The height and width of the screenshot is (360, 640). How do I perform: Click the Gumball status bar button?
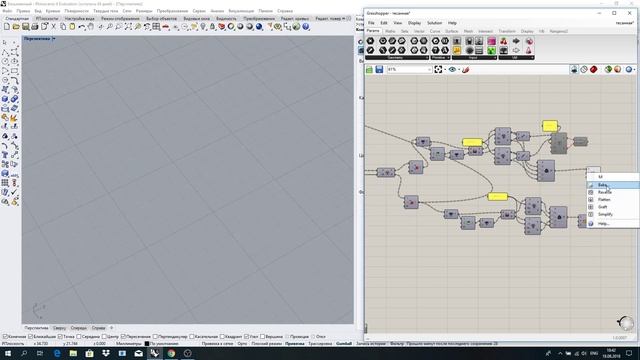coord(344,344)
